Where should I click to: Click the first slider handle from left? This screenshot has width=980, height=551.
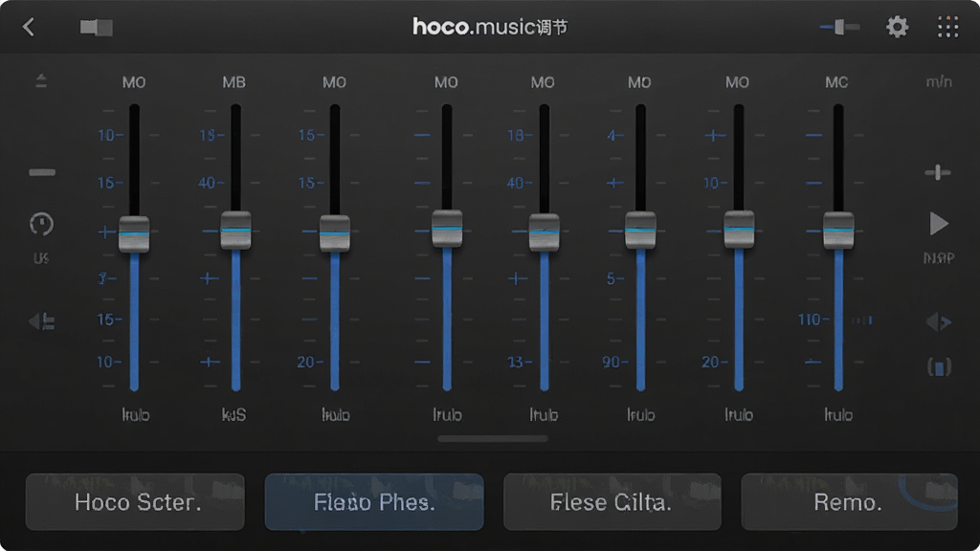134,234
